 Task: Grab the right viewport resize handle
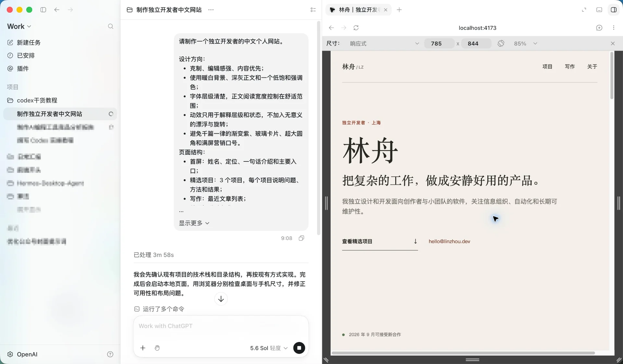pos(619,203)
